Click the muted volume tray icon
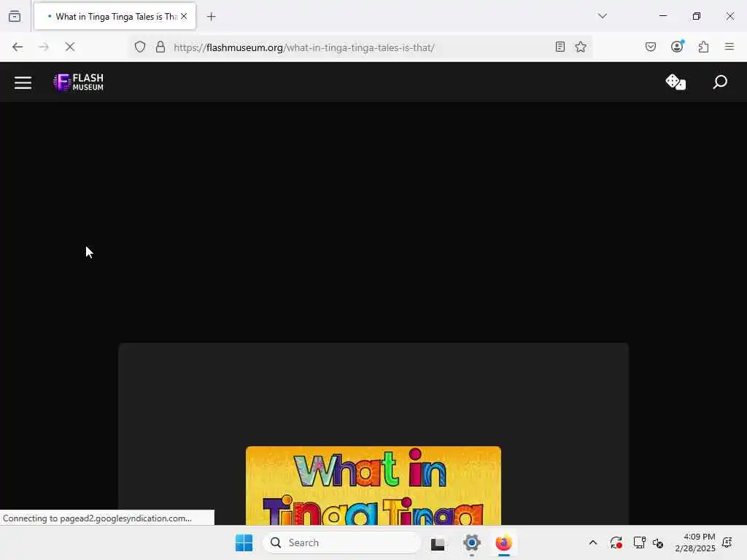This screenshot has width=747, height=560. (658, 542)
